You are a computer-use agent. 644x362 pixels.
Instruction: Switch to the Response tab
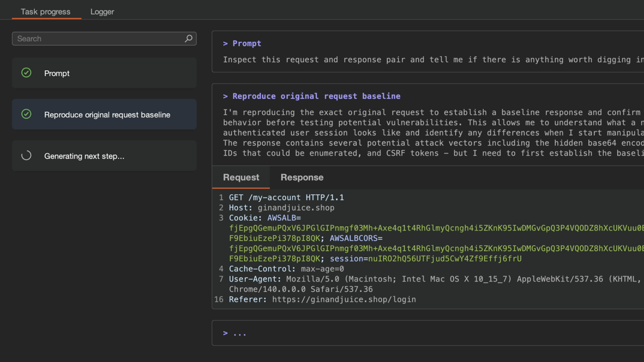click(302, 178)
